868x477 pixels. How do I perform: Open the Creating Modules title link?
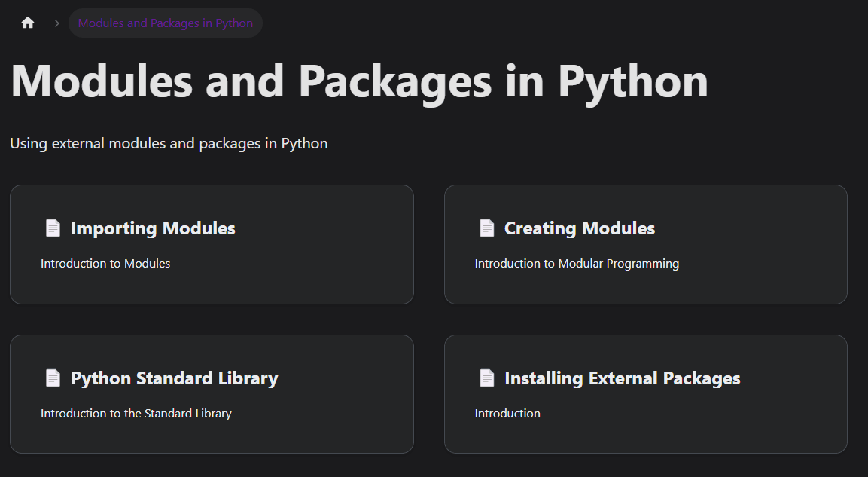coord(580,228)
